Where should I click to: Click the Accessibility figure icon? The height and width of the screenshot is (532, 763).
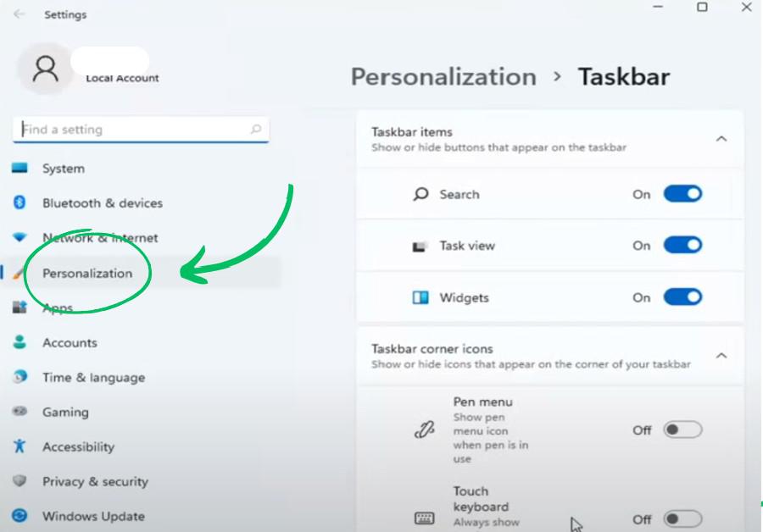click(19, 446)
